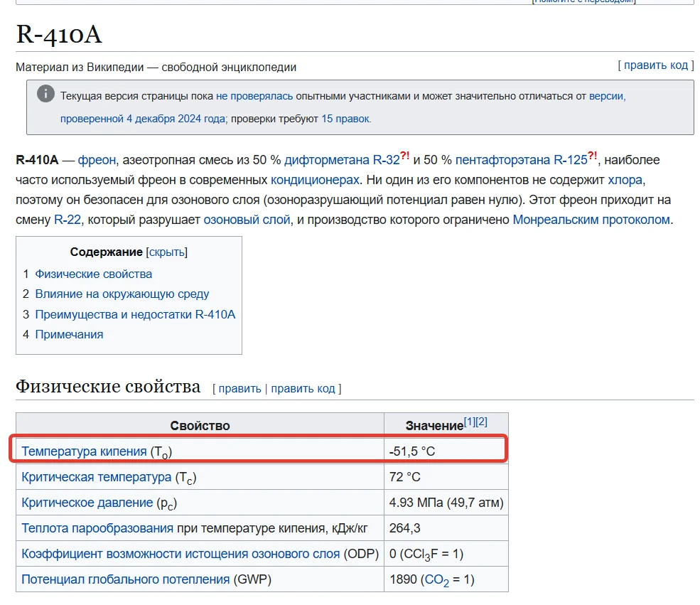
Task: Click the 'Содержание' contents heading
Action: [107, 252]
